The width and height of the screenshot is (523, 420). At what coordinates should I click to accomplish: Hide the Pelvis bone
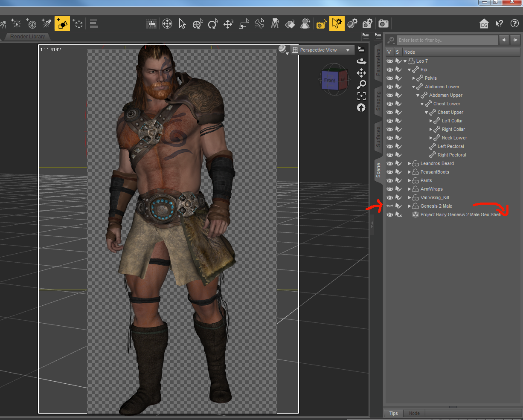coord(389,78)
